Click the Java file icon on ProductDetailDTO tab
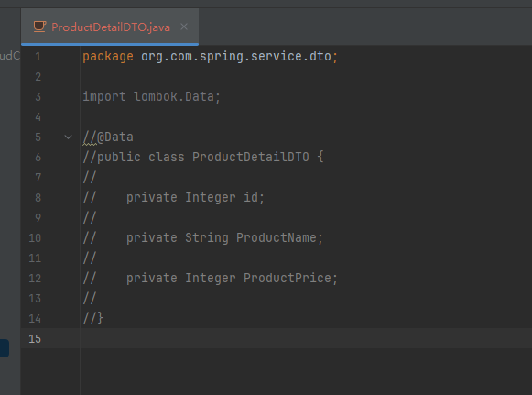 point(39,27)
